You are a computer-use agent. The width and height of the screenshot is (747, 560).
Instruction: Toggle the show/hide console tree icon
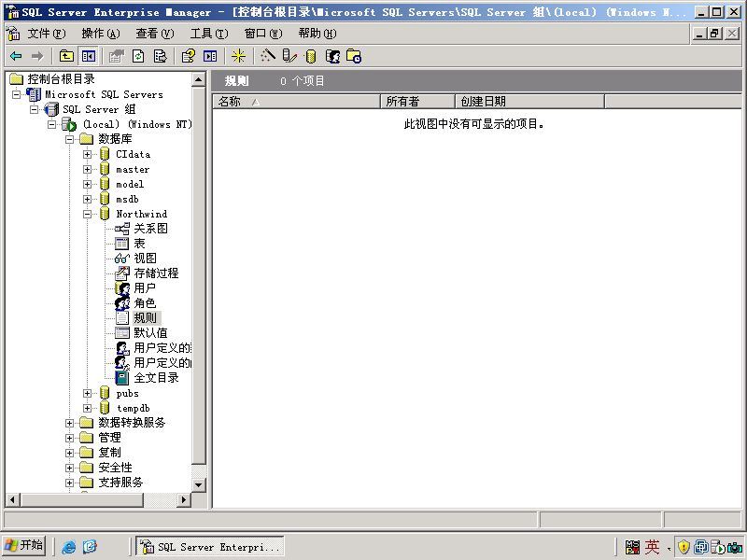(x=89, y=56)
